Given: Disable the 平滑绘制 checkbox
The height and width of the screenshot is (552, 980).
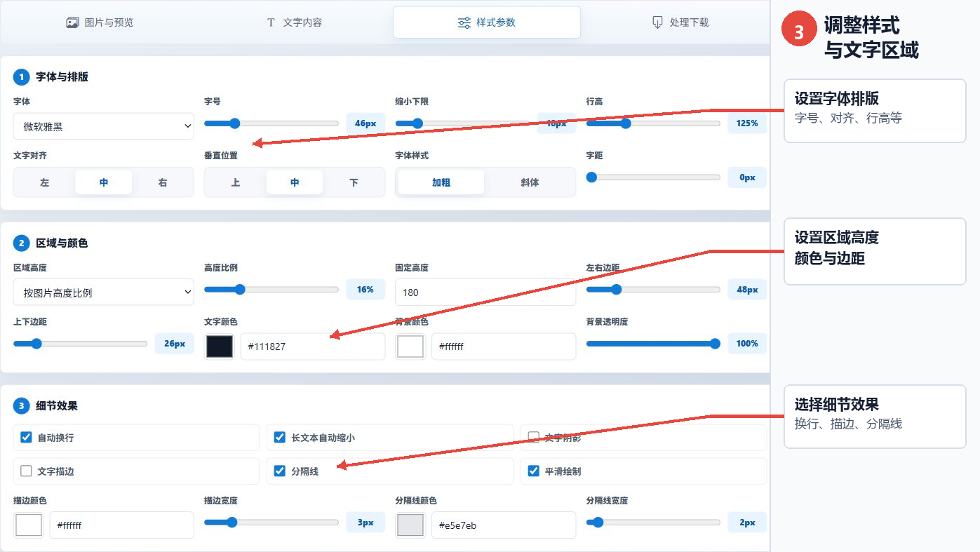Looking at the screenshot, I should coord(534,471).
